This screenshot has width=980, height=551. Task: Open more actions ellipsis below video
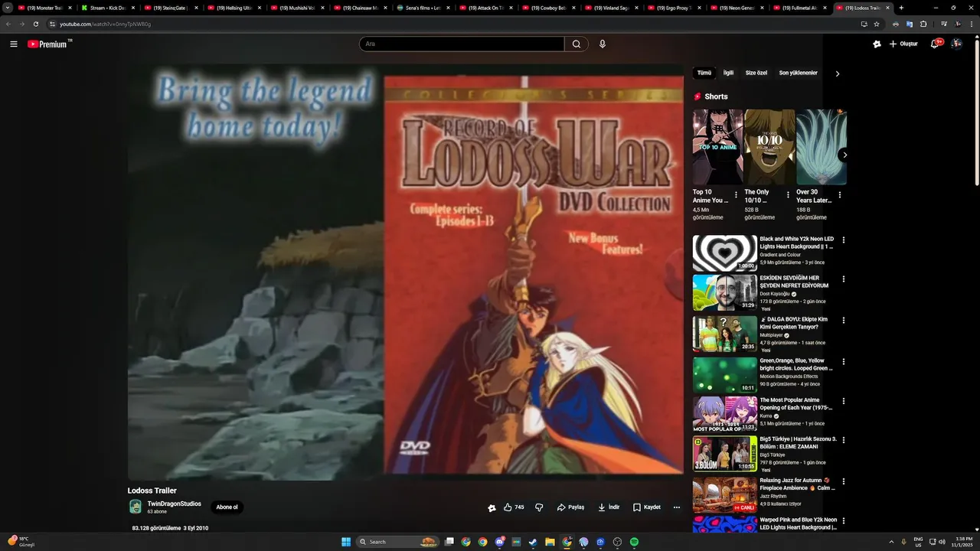[677, 507]
